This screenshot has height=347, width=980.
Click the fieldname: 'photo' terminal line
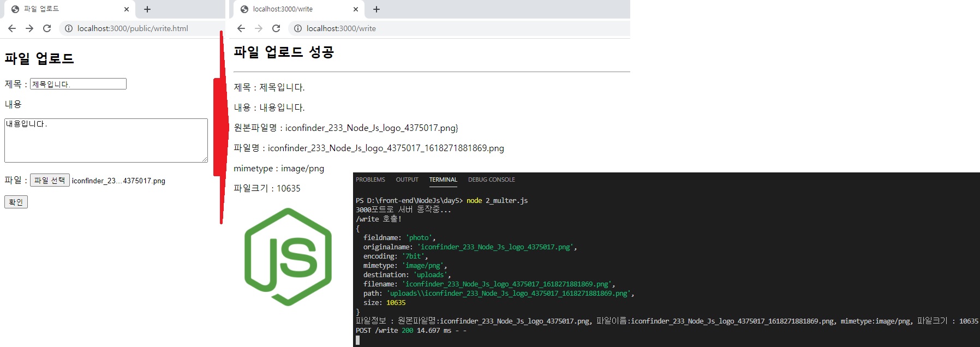399,238
